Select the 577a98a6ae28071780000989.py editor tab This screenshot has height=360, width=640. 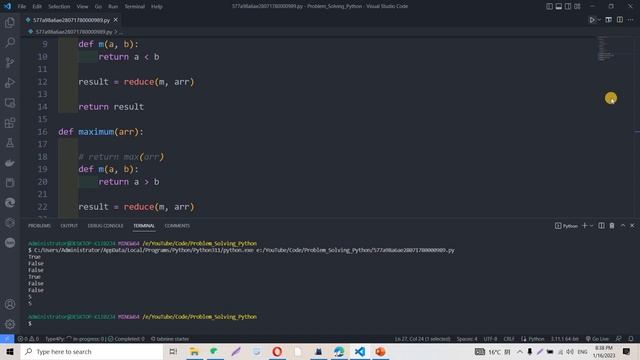click(x=71, y=20)
